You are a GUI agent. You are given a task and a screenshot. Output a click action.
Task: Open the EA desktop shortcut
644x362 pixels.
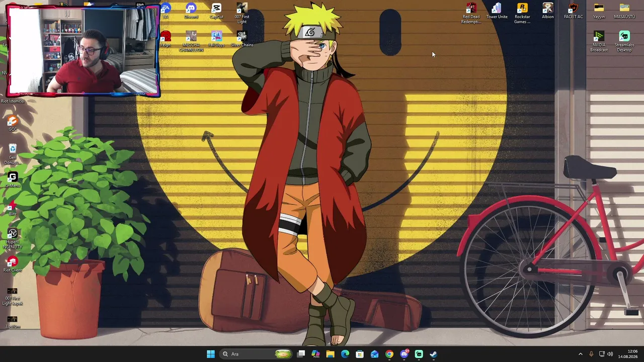click(166, 11)
